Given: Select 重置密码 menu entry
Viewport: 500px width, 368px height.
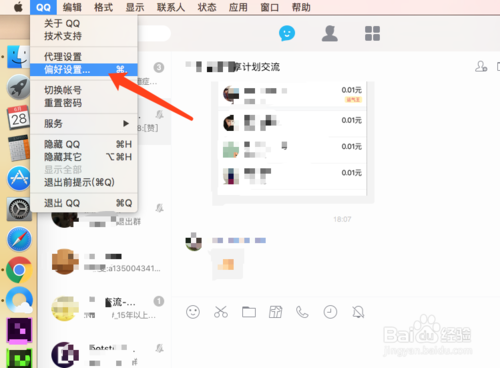Looking at the screenshot, I should click(84, 103).
